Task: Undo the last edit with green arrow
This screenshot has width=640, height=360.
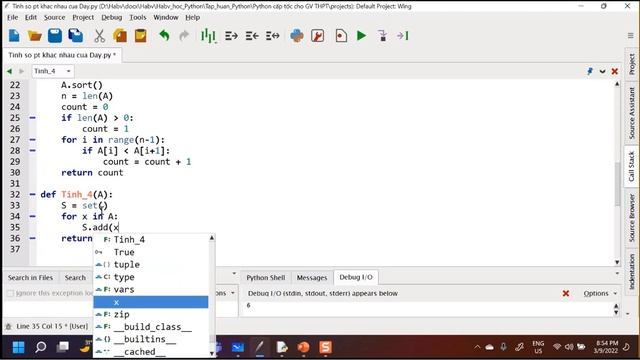Action: click(164, 36)
